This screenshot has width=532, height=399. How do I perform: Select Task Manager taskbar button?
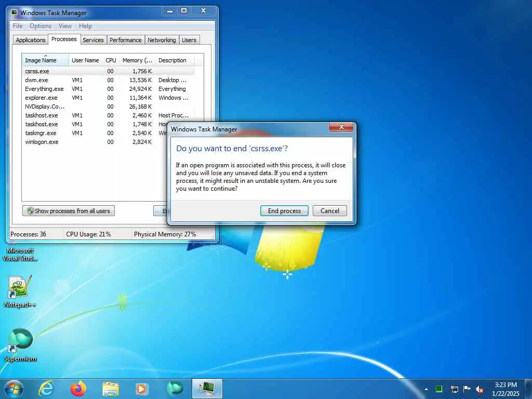point(207,389)
